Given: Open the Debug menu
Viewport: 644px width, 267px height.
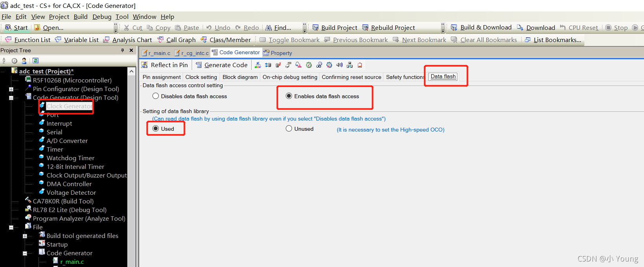Looking at the screenshot, I should 102,16.
